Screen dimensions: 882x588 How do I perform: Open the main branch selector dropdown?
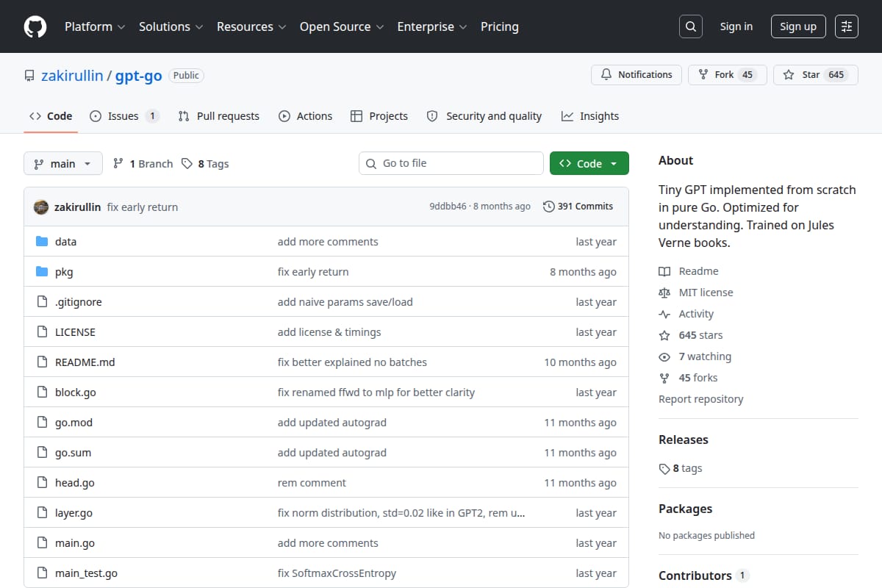(62, 163)
